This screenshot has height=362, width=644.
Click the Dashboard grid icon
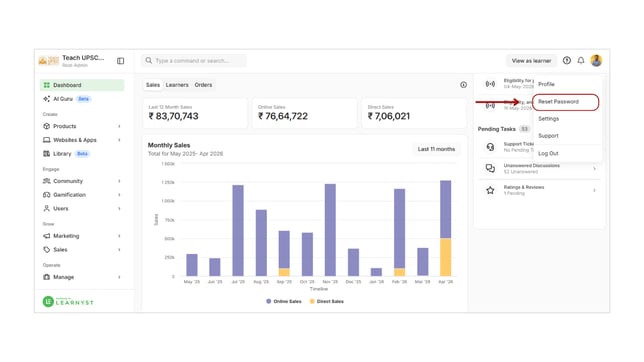coord(46,85)
